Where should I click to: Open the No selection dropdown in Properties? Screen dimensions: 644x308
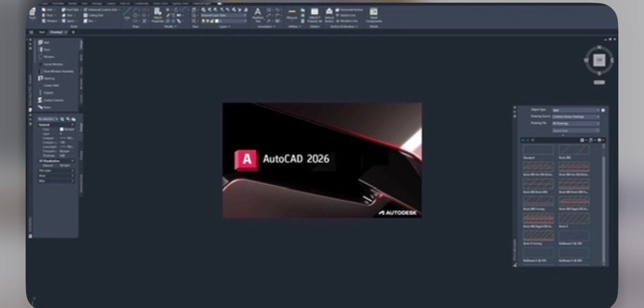pyautogui.click(x=48, y=119)
